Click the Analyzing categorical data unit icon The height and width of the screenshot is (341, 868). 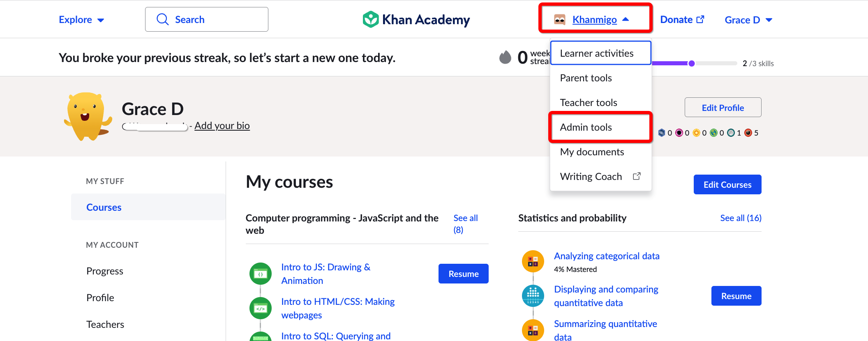coord(533,261)
